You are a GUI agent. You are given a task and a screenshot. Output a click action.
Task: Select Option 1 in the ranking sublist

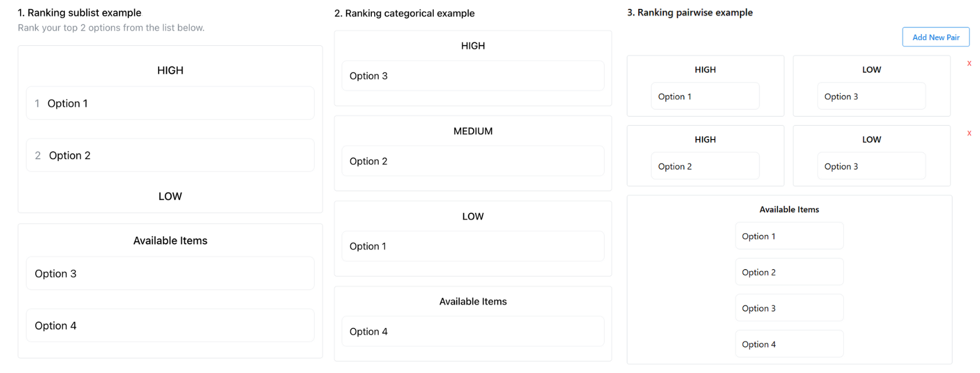[x=170, y=103]
